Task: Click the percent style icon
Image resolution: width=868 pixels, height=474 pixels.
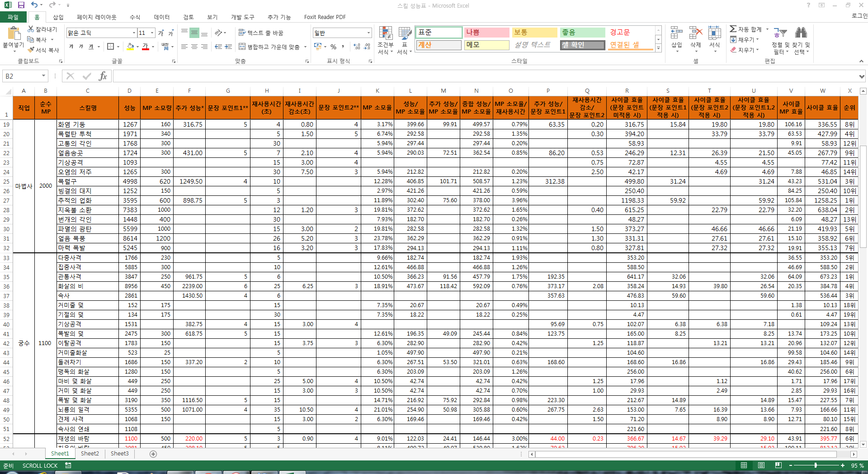Action: click(x=333, y=47)
